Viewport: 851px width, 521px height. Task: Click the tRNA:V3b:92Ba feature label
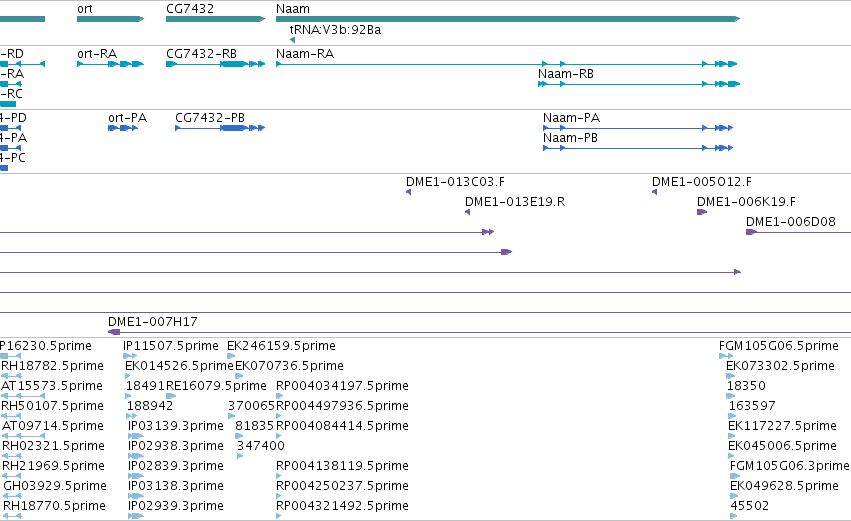pyautogui.click(x=335, y=30)
